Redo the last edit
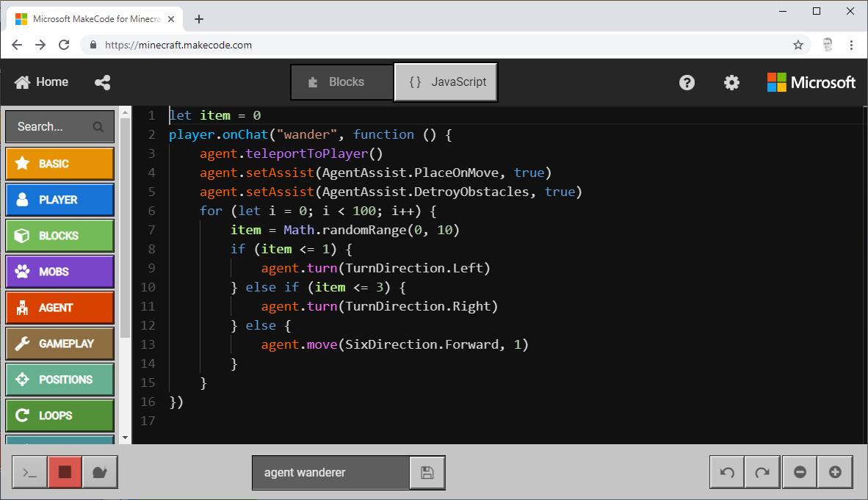868x500 pixels. click(x=762, y=472)
